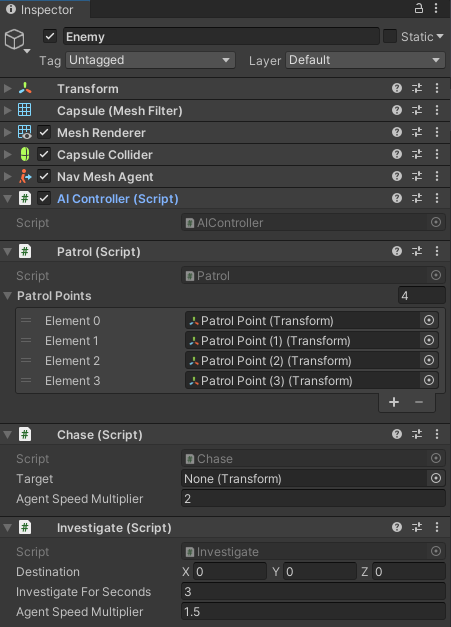Lock the Inspector with the padlock icon

click(x=419, y=8)
